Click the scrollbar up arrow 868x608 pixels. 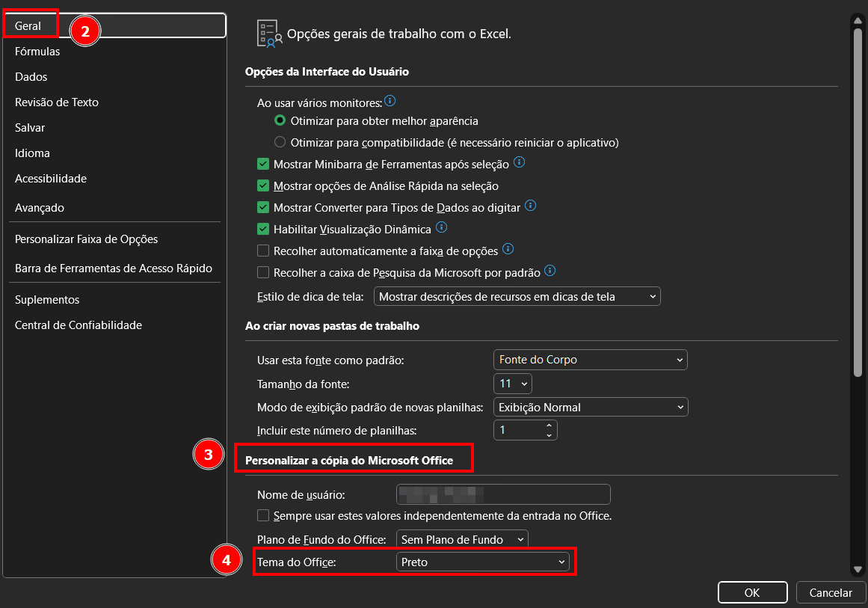click(x=858, y=21)
